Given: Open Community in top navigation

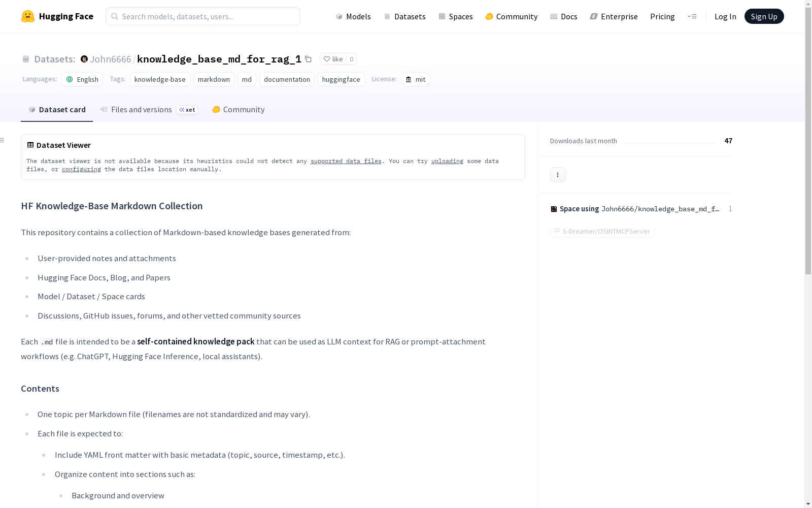Looking at the screenshot, I should click(x=512, y=16).
